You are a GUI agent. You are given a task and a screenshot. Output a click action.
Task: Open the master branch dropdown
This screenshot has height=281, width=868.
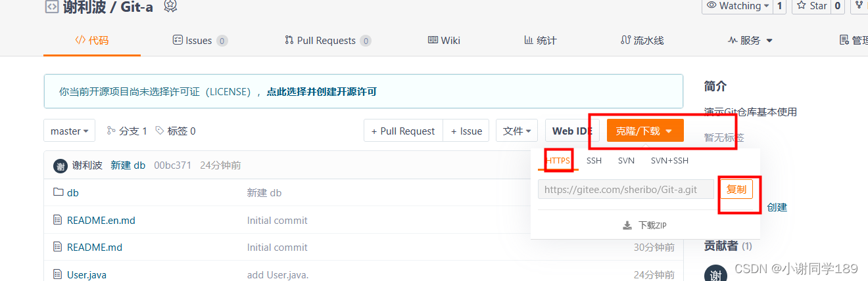tap(69, 131)
